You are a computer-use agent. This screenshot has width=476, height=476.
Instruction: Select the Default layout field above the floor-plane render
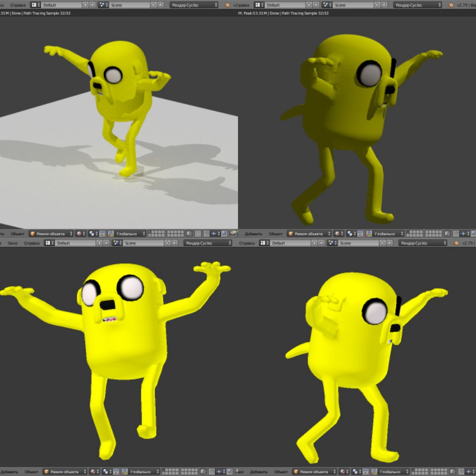click(x=61, y=5)
